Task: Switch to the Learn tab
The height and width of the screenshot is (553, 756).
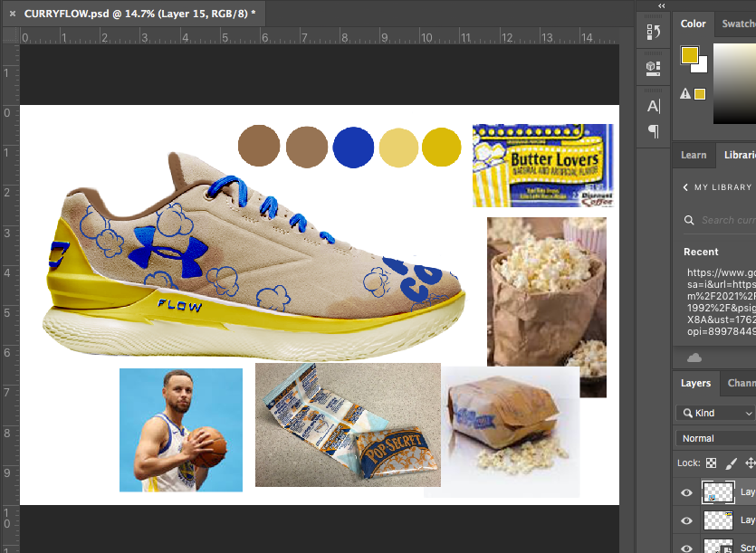Action: coord(694,155)
